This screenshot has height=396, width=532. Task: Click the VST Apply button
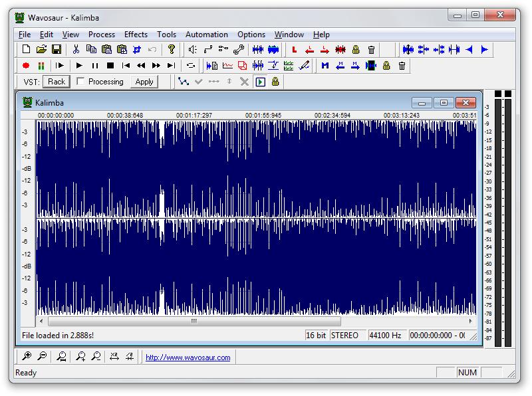click(144, 82)
